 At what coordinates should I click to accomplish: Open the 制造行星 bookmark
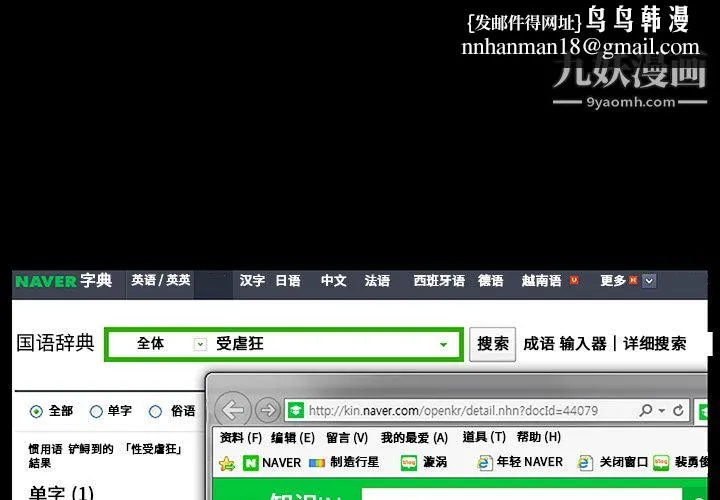point(344,462)
